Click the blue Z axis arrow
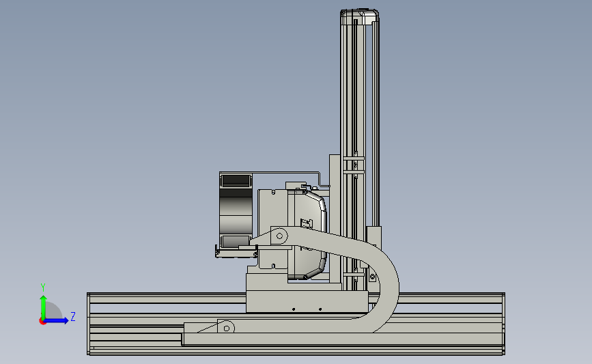This screenshot has height=364, width=592. 57,320
